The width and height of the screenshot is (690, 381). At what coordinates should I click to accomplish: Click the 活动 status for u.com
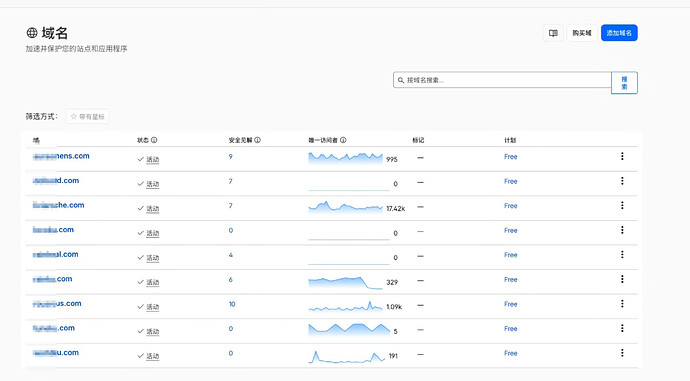coord(152,356)
